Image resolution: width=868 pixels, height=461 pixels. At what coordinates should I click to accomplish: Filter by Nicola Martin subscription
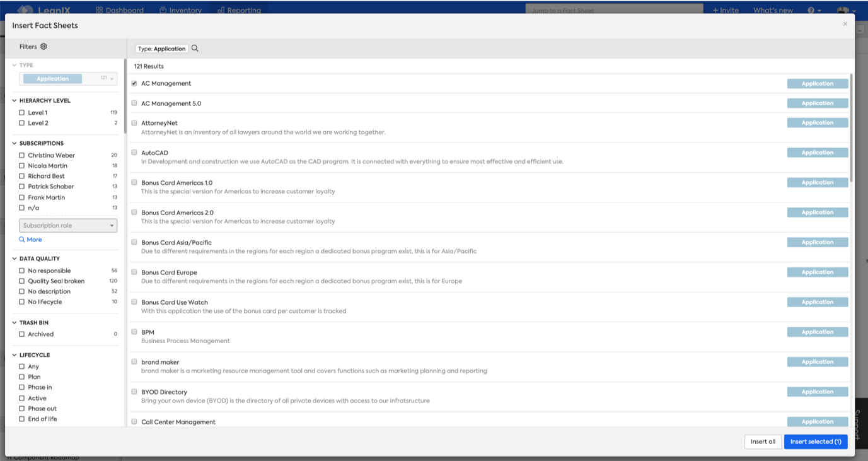coord(22,166)
